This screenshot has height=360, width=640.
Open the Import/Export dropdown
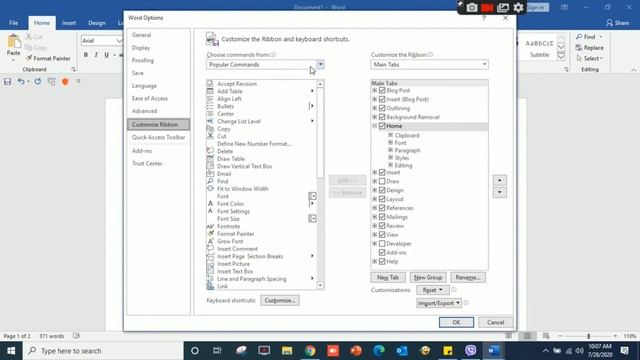pos(439,303)
